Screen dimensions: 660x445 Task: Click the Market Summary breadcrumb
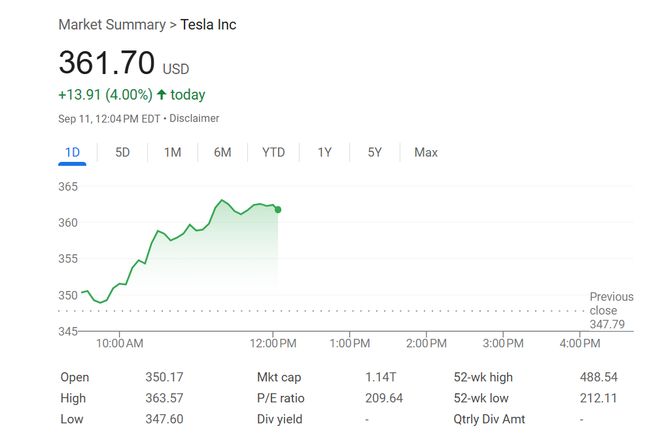coord(111,24)
